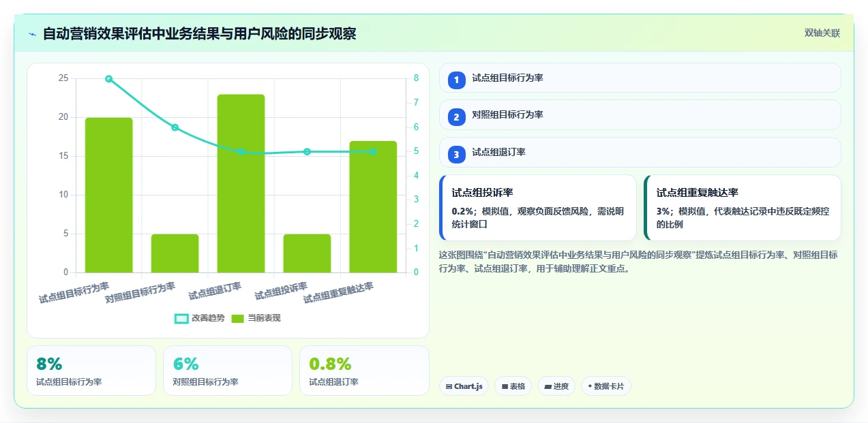868x423 pixels.
Task: Select list item 3 试点组退订率
Action: tap(640, 152)
